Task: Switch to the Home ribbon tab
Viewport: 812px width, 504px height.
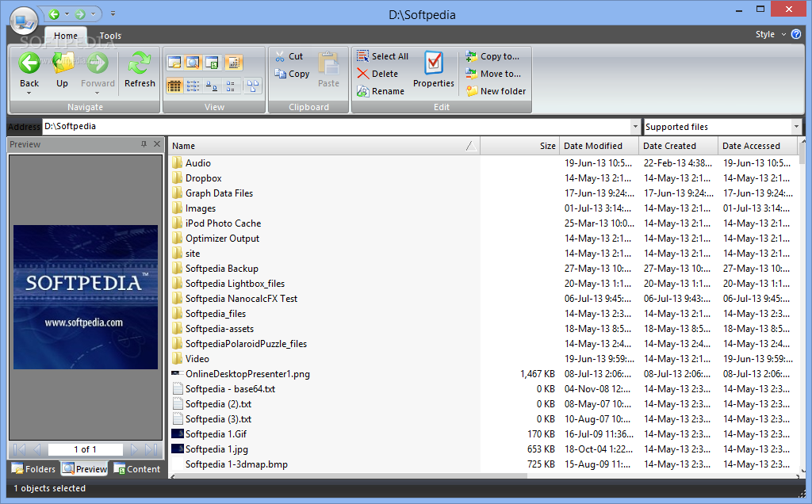Action: (x=66, y=36)
